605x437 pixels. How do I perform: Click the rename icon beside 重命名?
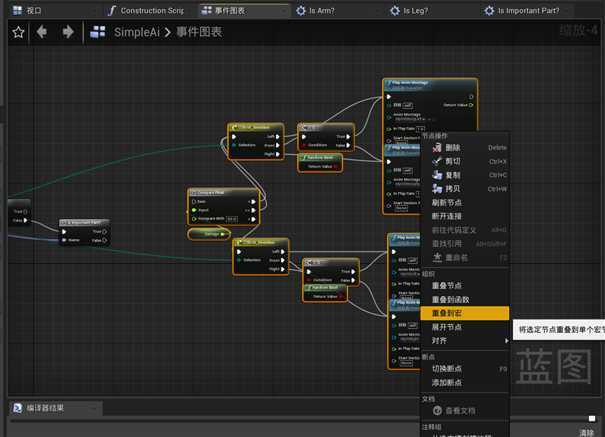pyautogui.click(x=437, y=257)
